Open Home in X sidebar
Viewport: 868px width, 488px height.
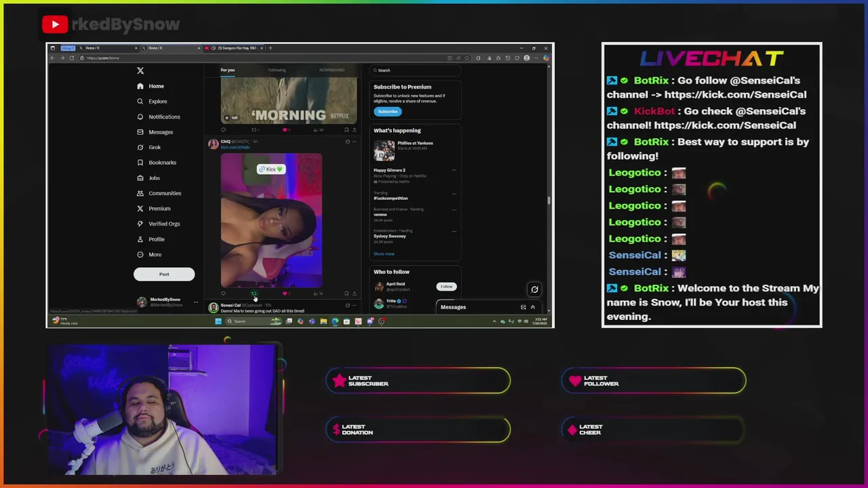151,86
